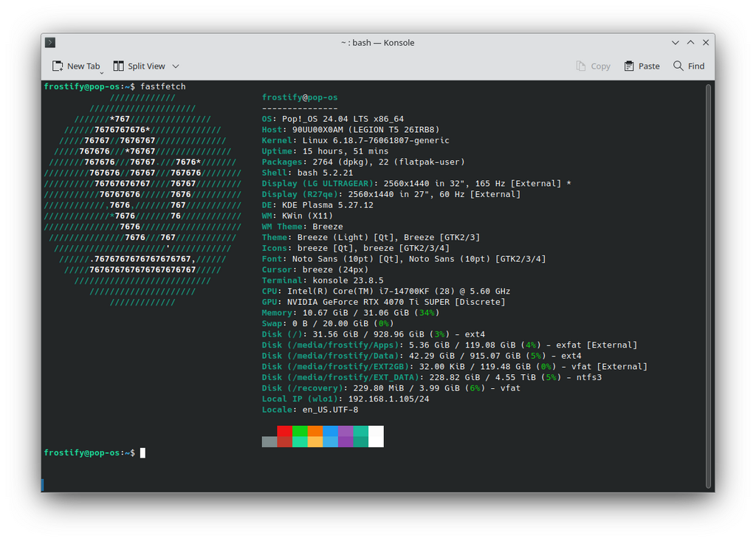Click the Locale 'en_US.UTF-8' text
The width and height of the screenshot is (756, 541).
[330, 410]
